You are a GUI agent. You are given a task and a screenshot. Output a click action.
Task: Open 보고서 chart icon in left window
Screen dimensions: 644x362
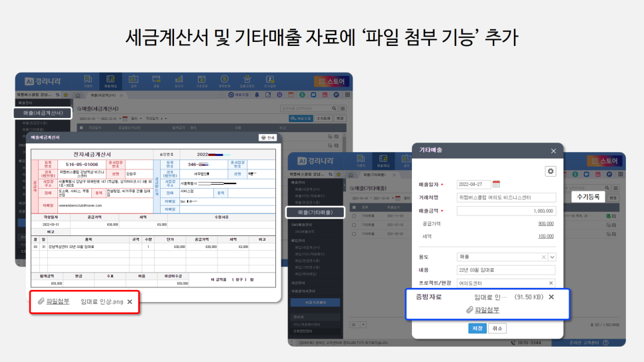pos(179,81)
